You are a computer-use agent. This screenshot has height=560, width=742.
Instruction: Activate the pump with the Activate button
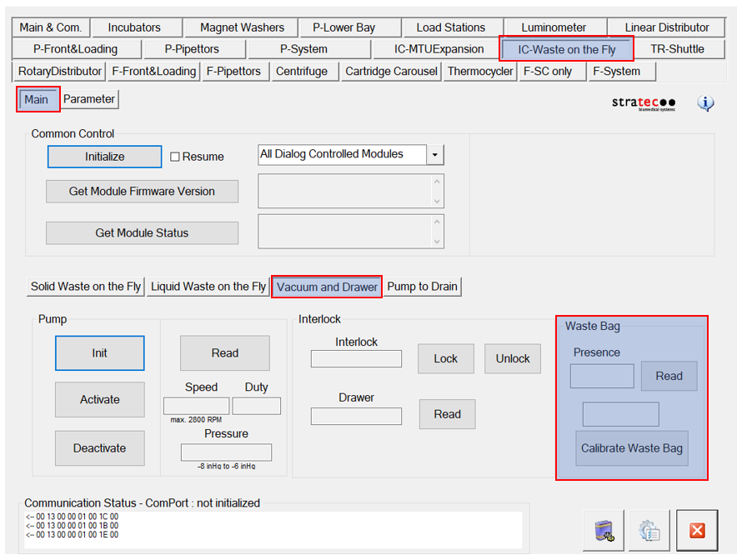100,400
